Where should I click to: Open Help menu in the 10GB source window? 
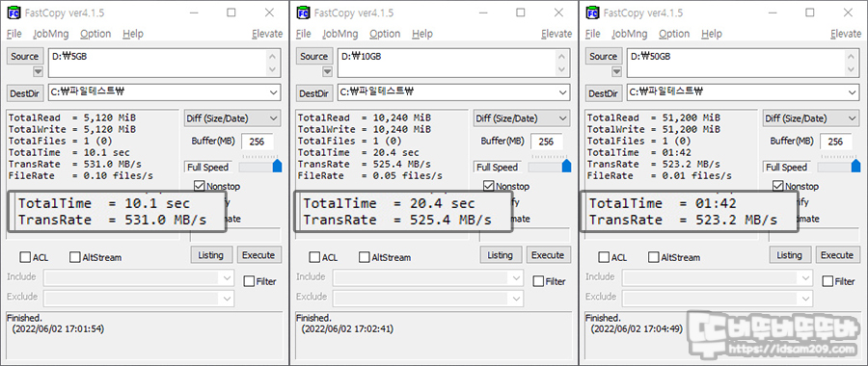[422, 34]
